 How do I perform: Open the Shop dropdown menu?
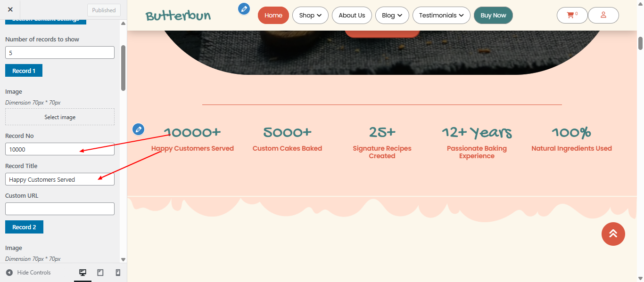[x=310, y=15]
